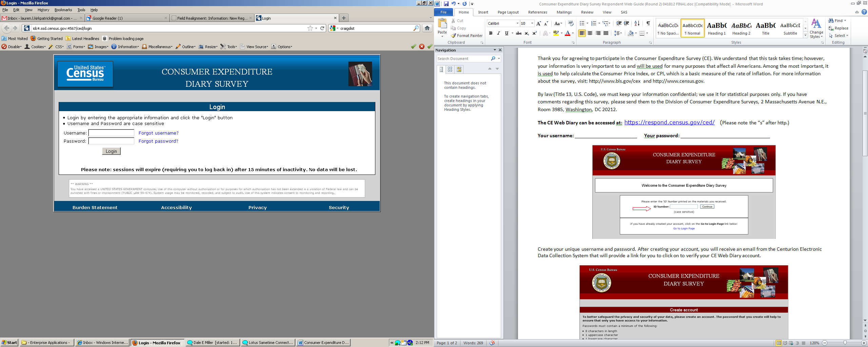Follow the respond.census.gov/ced hyperlink in Word
868x347 pixels.
[669, 122]
